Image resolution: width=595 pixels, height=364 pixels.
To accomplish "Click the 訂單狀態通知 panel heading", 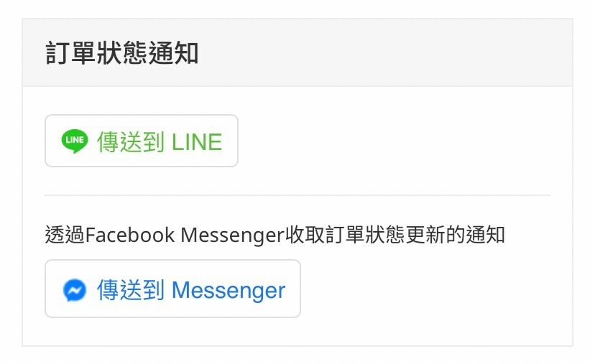I will [x=122, y=53].
